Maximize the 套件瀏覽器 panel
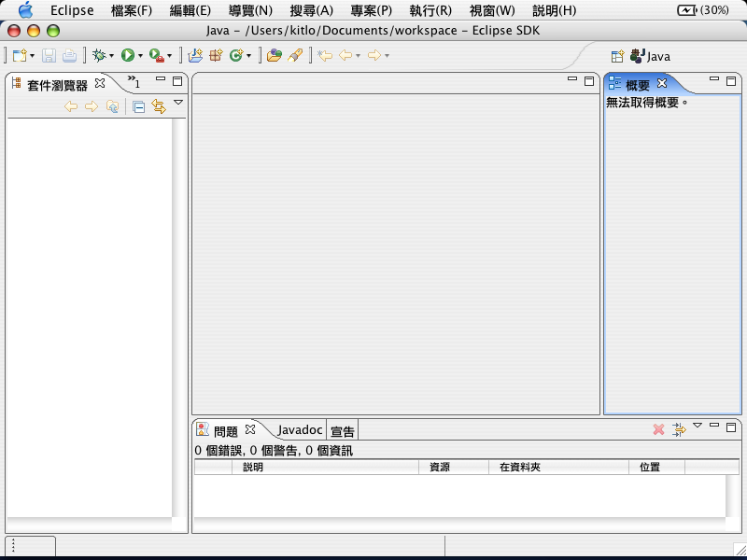Viewport: 747px width, 560px height. (x=177, y=81)
